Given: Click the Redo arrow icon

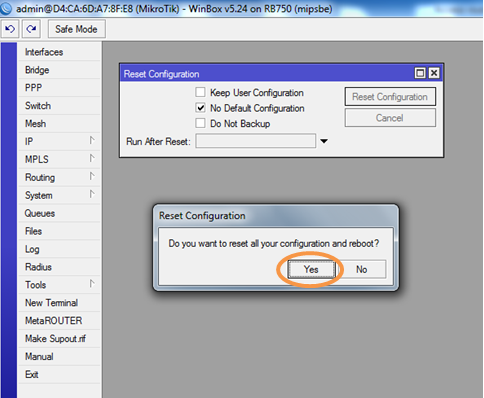Looking at the screenshot, I should point(31,29).
